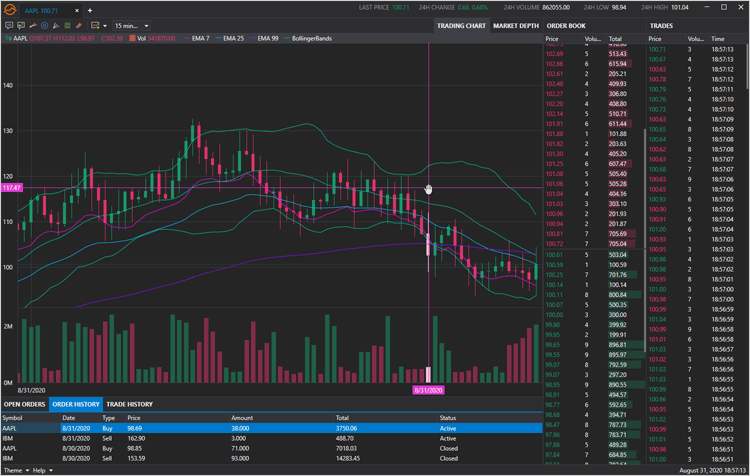Toggle the Vol series legend item
750x476 pixels.
pyautogui.click(x=138, y=38)
